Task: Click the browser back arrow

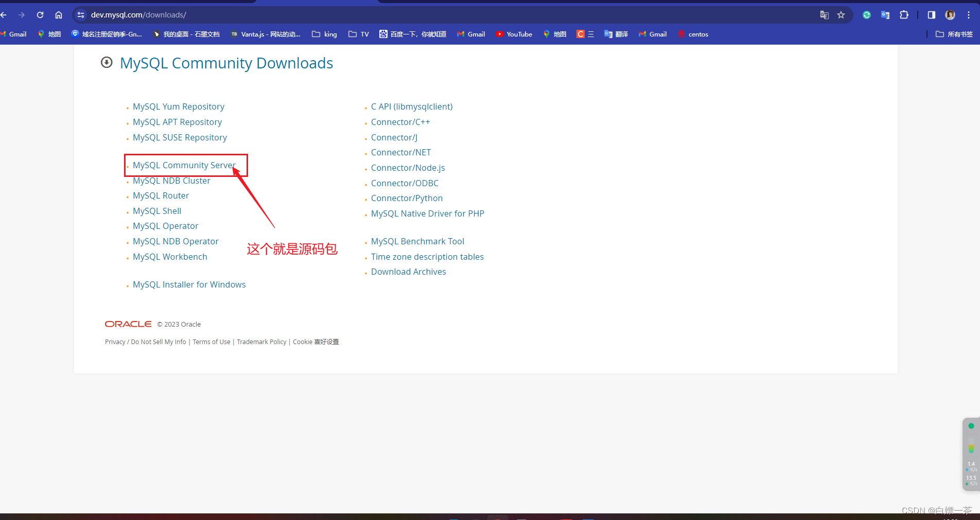Action: click(4, 15)
